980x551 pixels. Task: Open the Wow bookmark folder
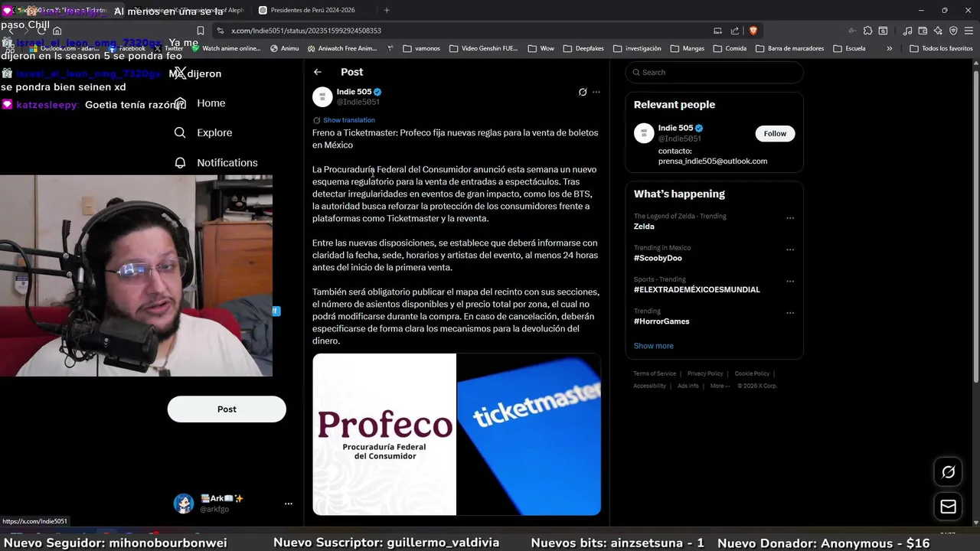click(541, 48)
